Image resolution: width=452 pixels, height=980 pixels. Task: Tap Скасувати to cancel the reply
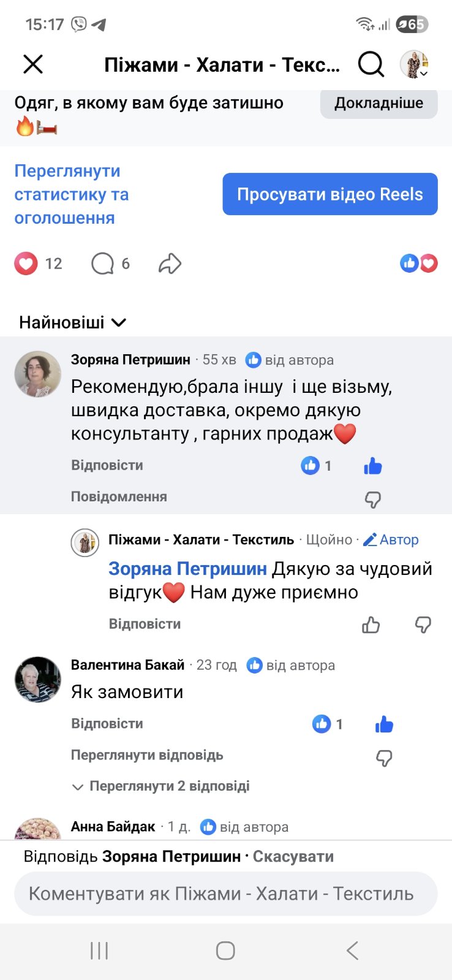[293, 856]
